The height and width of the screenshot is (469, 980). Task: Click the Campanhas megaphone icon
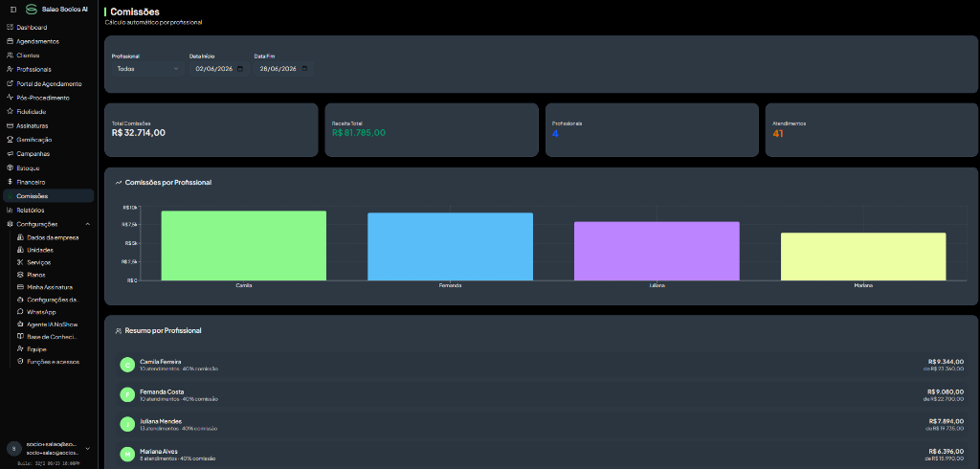tap(10, 154)
